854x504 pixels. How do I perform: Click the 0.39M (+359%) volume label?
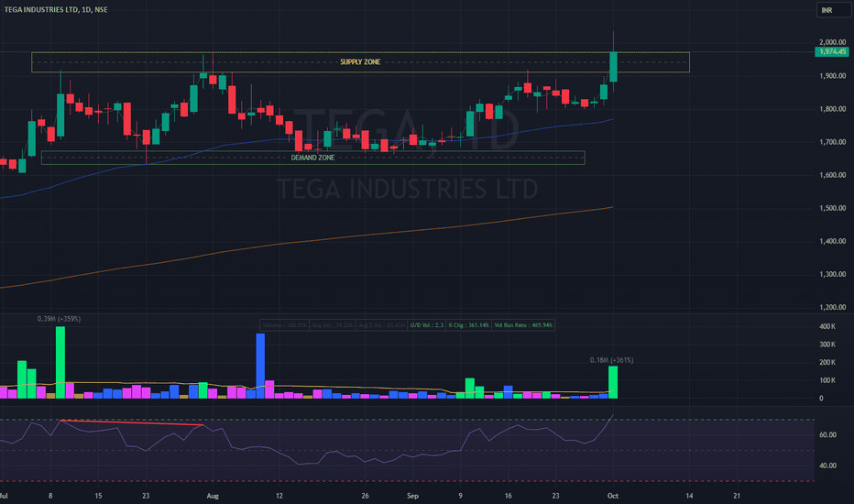(59, 319)
